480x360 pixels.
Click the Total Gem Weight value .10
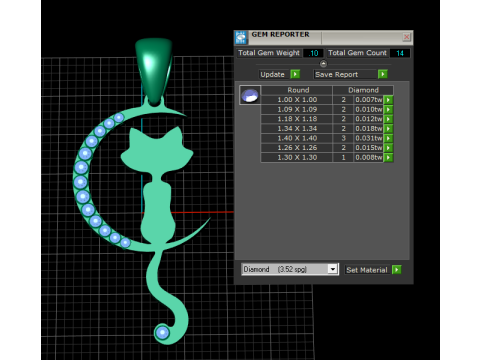coord(313,53)
